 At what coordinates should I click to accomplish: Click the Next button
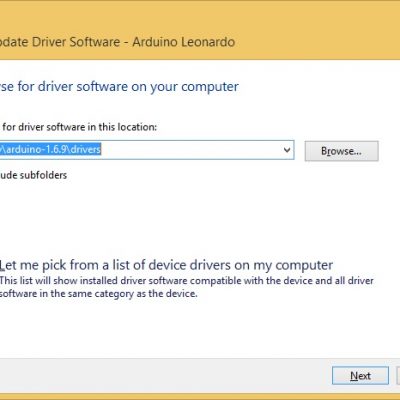pyautogui.click(x=360, y=376)
